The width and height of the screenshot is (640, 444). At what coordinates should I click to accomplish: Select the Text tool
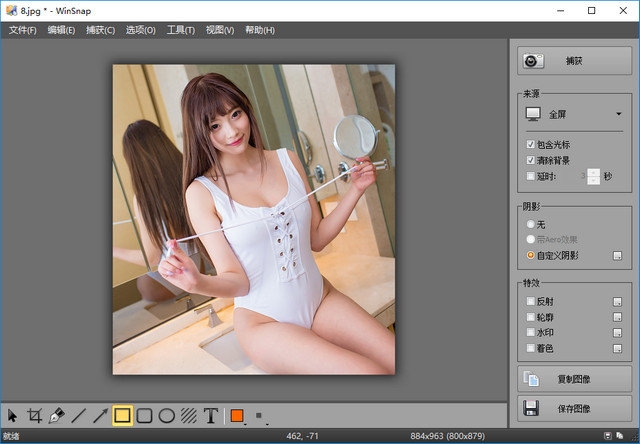pos(211,415)
